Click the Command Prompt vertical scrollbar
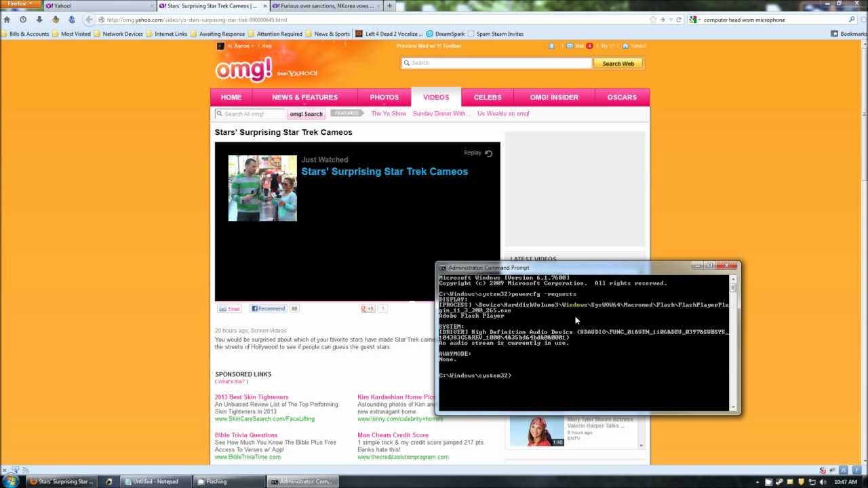 (733, 342)
